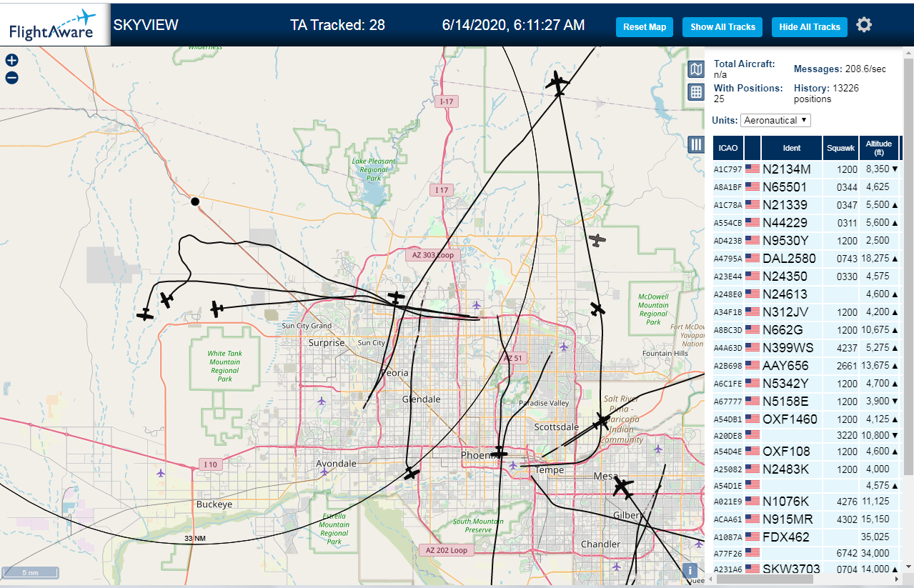The width and height of the screenshot is (914, 588).
Task: Click the black dot receiver marker
Action: (195, 202)
